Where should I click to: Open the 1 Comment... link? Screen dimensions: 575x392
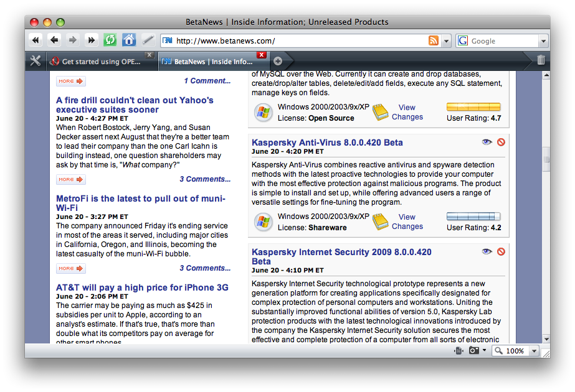(x=207, y=81)
